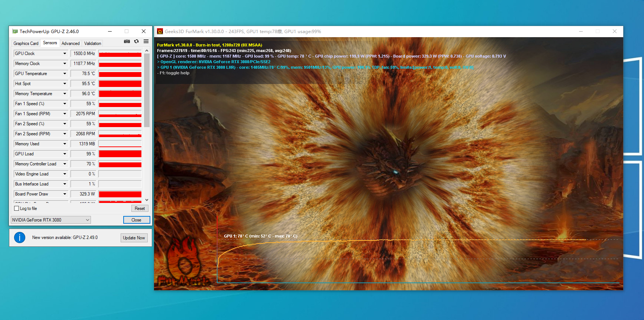The width and height of the screenshot is (644, 320).
Task: Click the GPU Clock red history graph
Action: coord(120,54)
